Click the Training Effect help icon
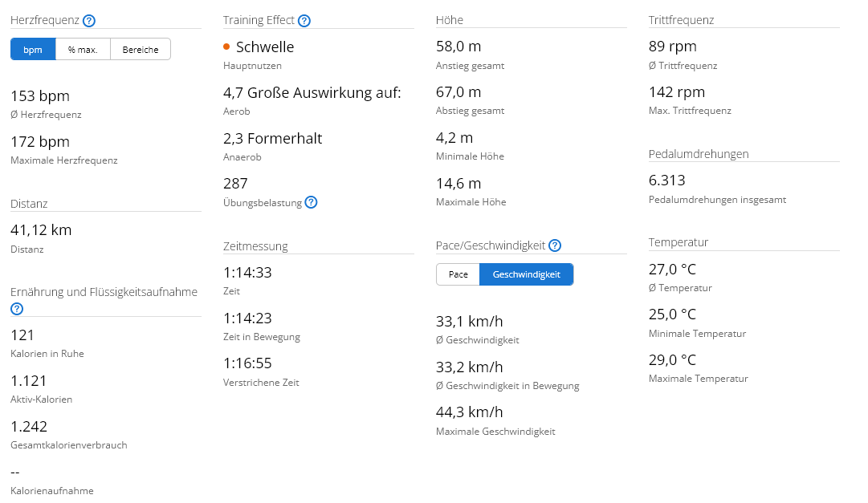Screen dimensions: 868x503 [304, 21]
